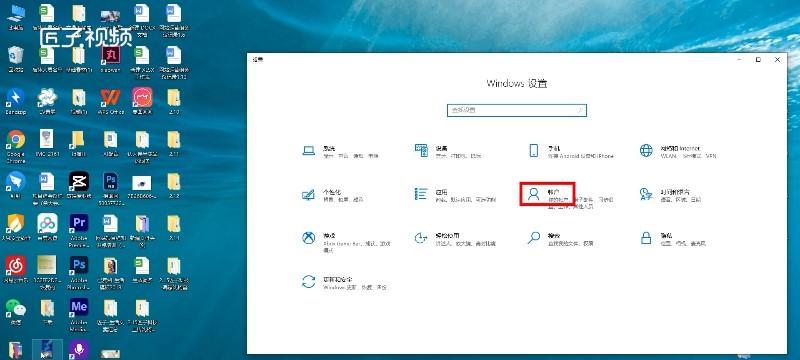The height and width of the screenshot is (360, 800).
Task: Select the purple microphone desktop icon
Action: pyautogui.click(x=79, y=350)
